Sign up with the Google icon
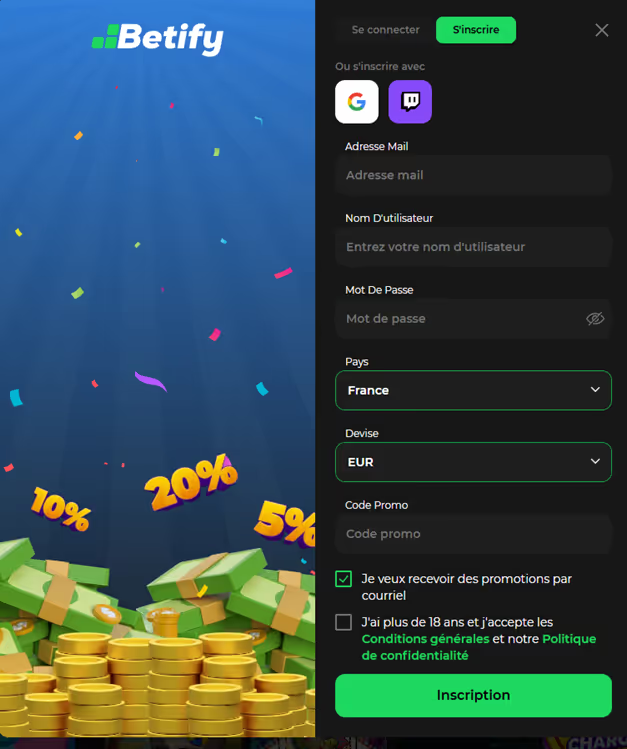The image size is (627, 749). [357, 102]
